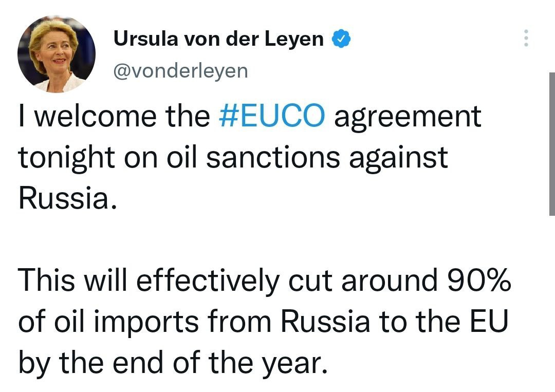Viewport: 555px width, 392px height.
Task: Click the word 'tonight' in the tweet
Action: 66,159
